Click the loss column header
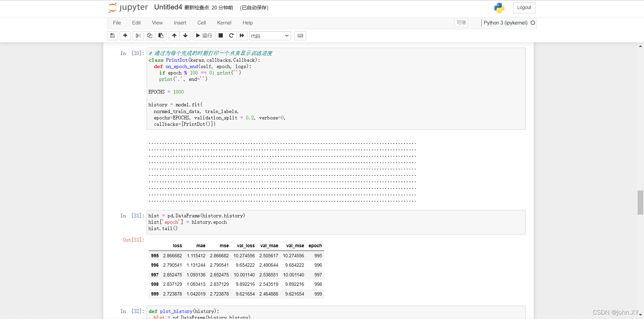Screen dimensions: 644x319 pyautogui.click(x=177, y=246)
